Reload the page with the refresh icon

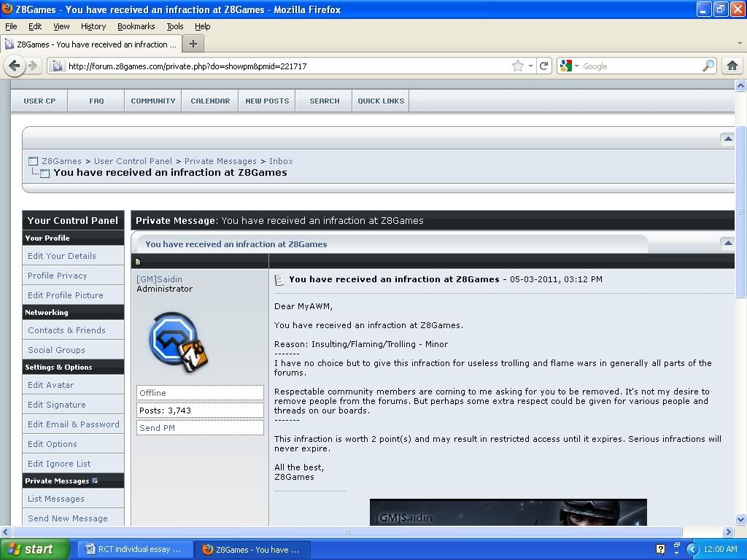point(543,66)
